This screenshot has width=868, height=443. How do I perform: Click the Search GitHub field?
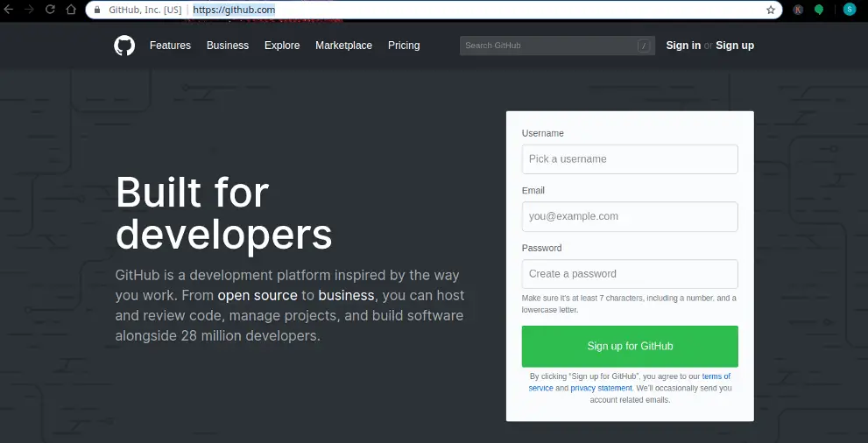click(x=557, y=46)
